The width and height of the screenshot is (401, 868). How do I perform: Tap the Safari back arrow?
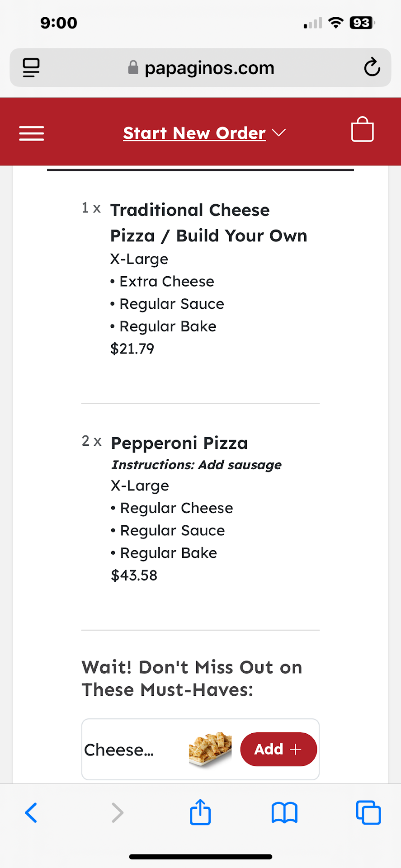pyautogui.click(x=31, y=812)
